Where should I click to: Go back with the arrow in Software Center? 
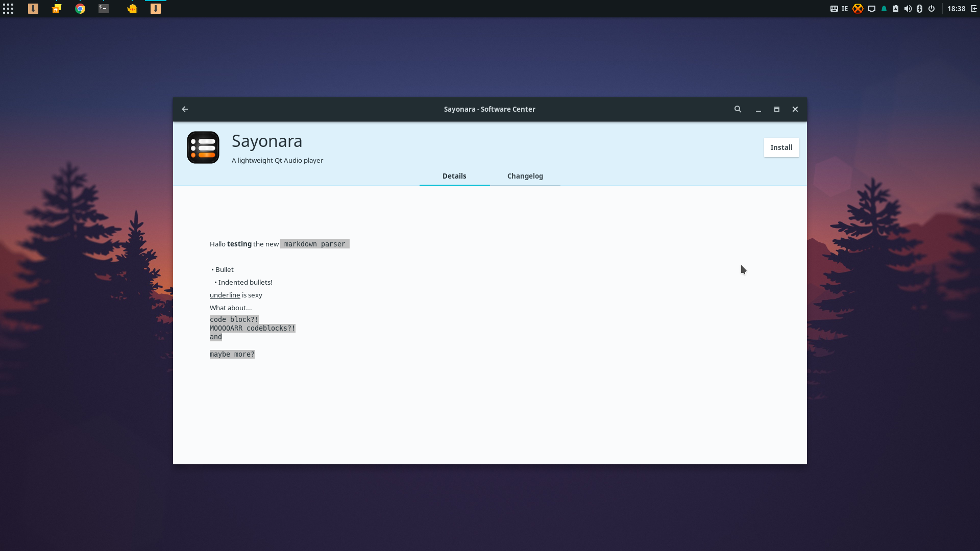click(x=185, y=109)
